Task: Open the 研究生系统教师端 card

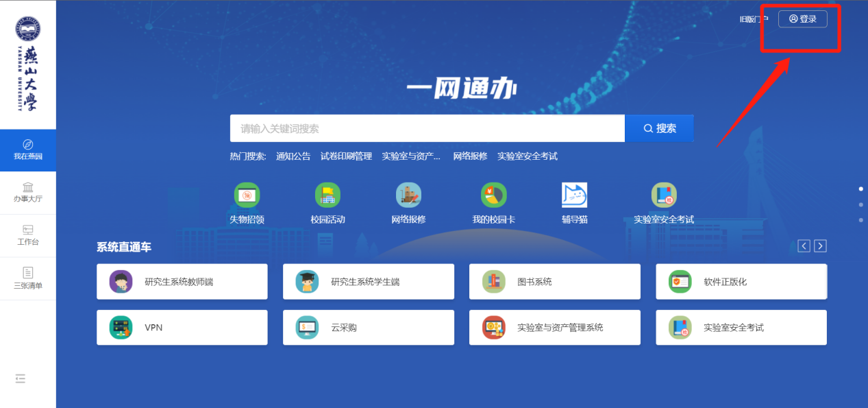Action: coord(182,282)
